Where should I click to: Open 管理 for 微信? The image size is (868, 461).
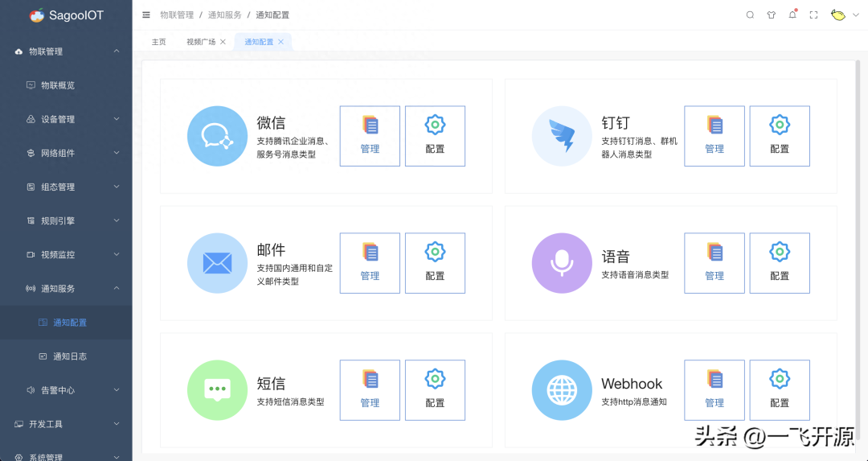click(370, 136)
